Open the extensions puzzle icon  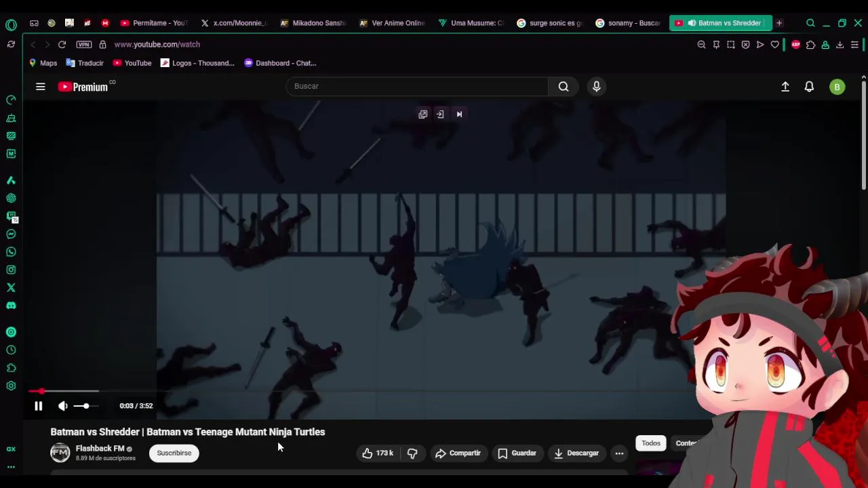[x=810, y=45]
